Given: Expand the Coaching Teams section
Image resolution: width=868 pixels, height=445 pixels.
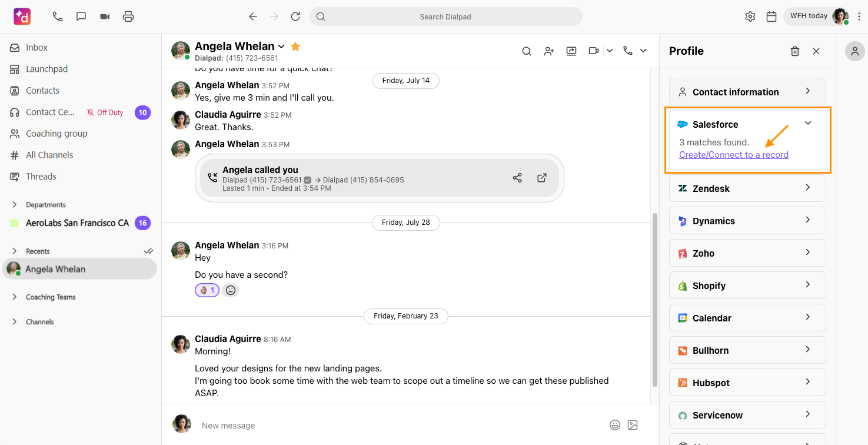Looking at the screenshot, I should [15, 297].
